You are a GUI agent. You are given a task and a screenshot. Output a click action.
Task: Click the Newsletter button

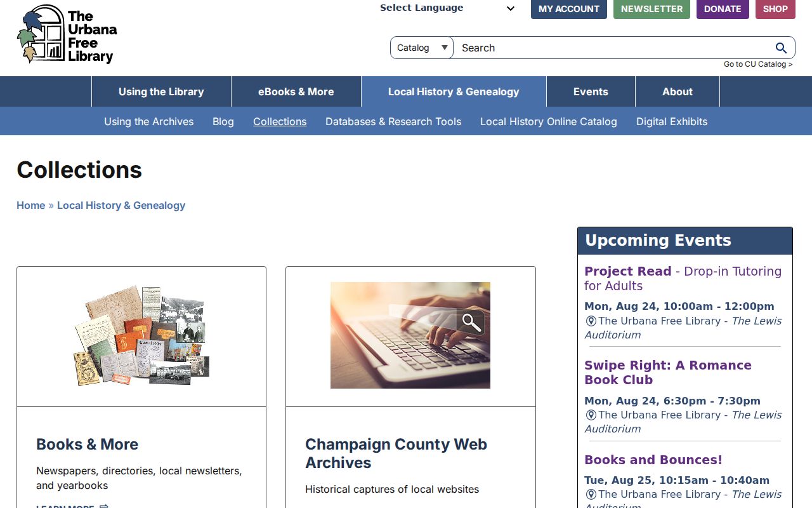(652, 9)
